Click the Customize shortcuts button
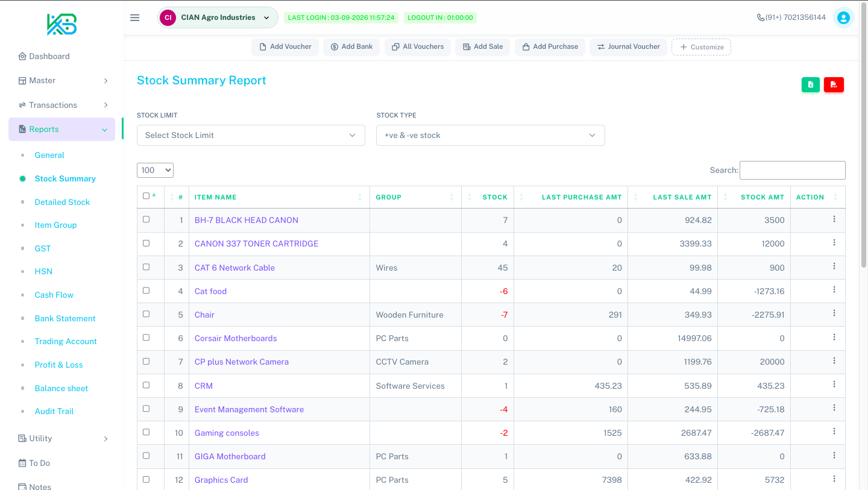This screenshot has width=868, height=490. [x=701, y=47]
